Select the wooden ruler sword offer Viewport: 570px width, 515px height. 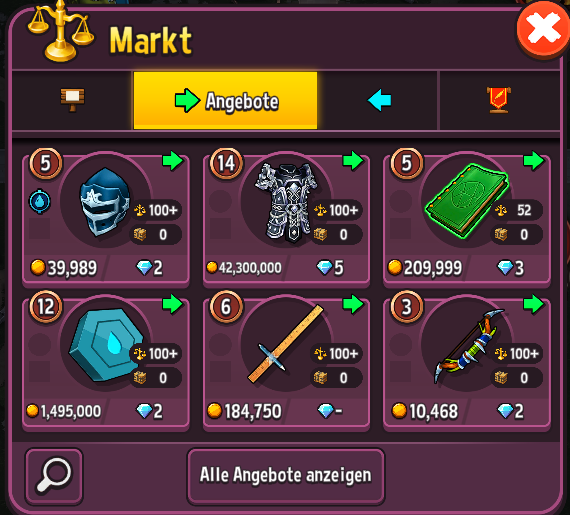coord(286,362)
